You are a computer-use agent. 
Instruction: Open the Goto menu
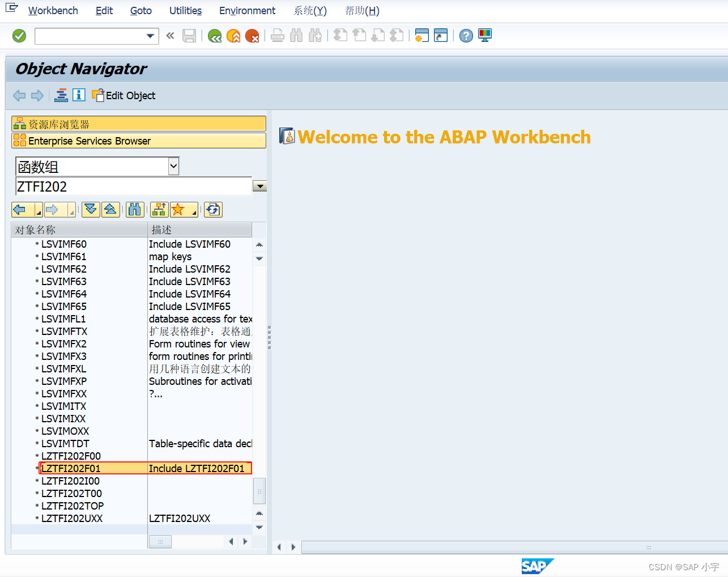click(141, 11)
